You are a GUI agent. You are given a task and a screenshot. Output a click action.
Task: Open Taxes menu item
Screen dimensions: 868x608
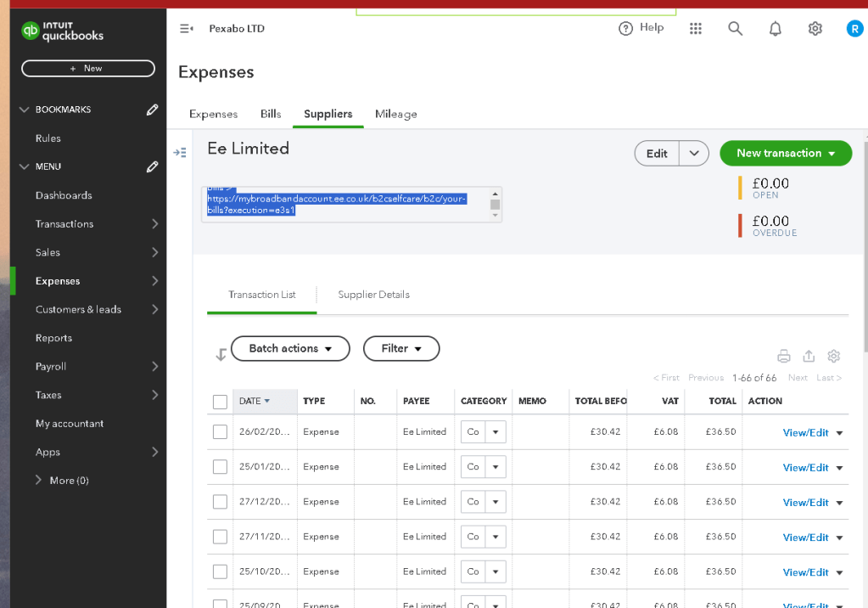pyautogui.click(x=88, y=395)
